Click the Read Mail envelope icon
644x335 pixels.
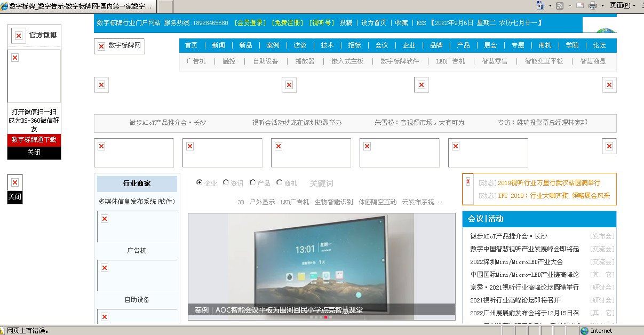tap(580, 5)
